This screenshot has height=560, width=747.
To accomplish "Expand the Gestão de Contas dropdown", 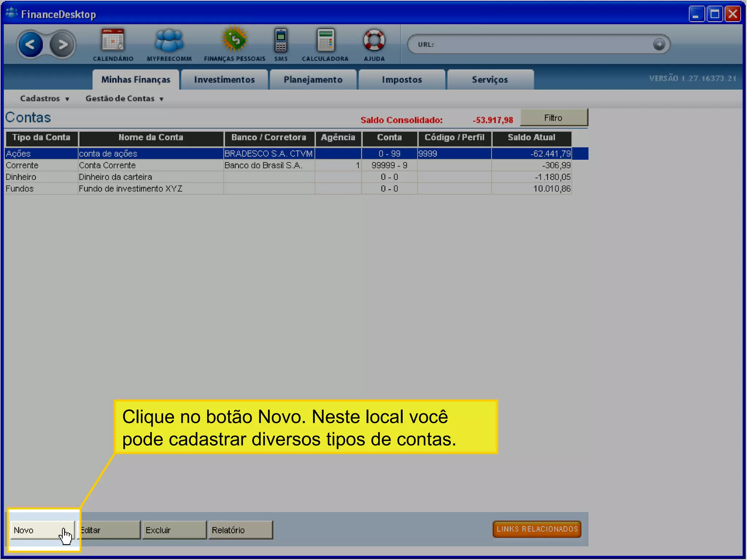I will [x=124, y=98].
